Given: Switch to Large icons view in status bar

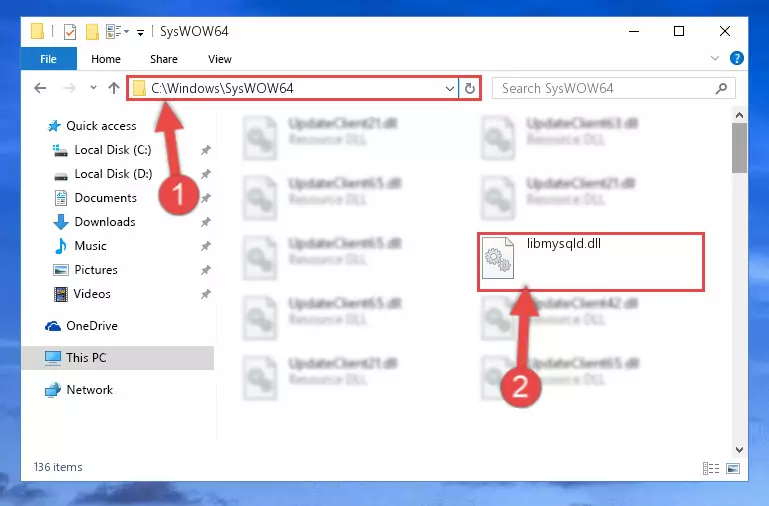Looking at the screenshot, I should pos(733,469).
